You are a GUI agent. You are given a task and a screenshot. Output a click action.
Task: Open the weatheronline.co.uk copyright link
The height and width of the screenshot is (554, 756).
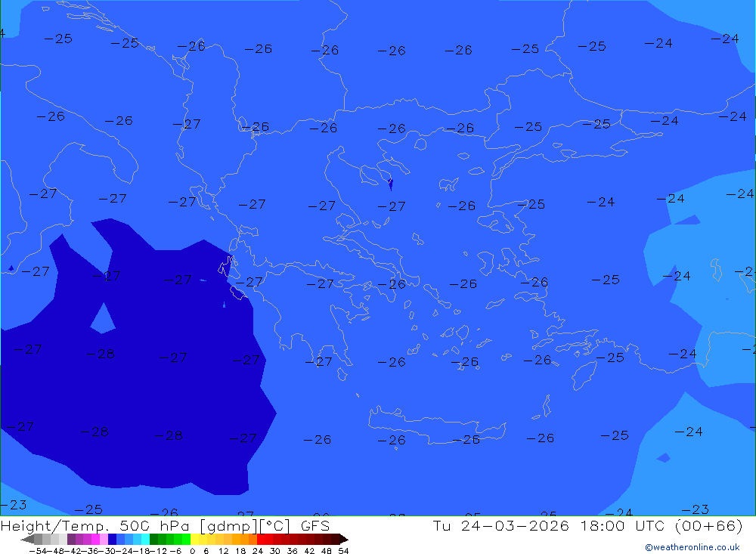(x=692, y=547)
